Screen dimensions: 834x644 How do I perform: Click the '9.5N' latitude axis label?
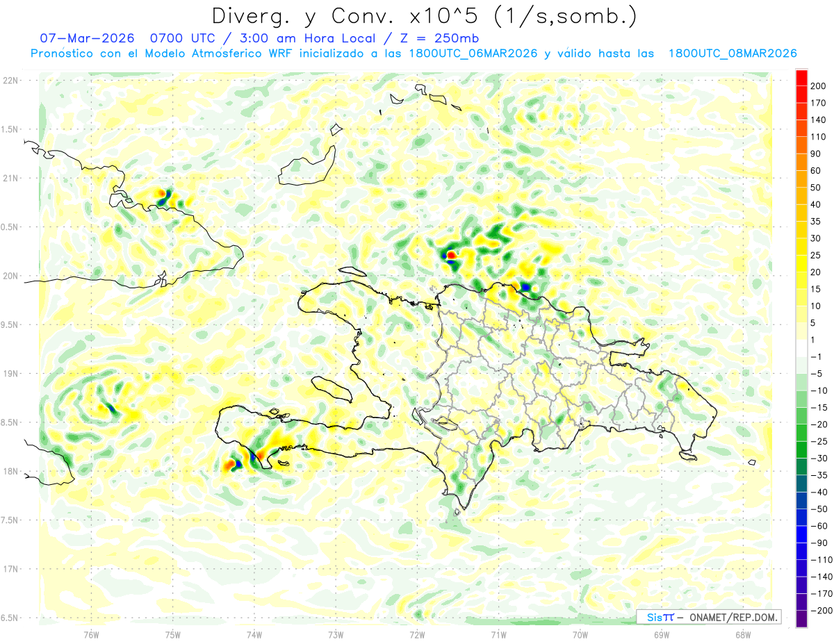(10, 324)
